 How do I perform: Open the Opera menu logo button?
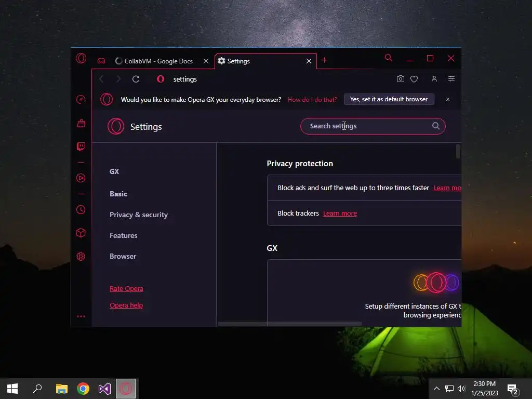coord(81,58)
